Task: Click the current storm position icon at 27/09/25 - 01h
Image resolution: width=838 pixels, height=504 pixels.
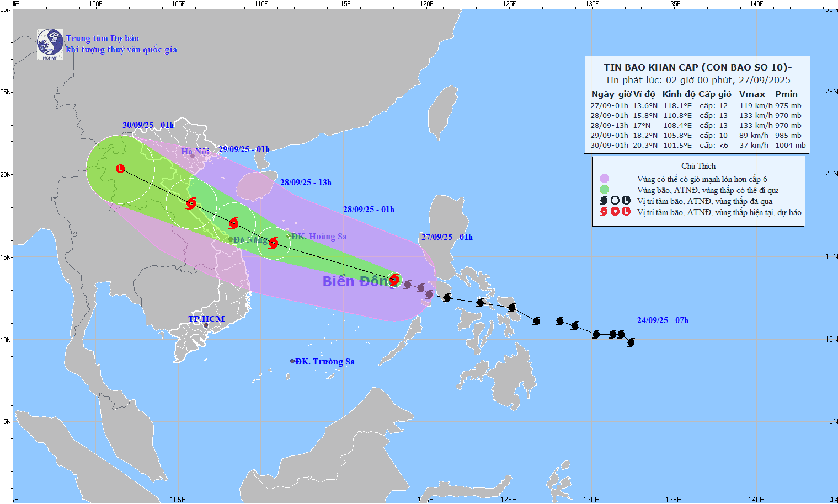Action: [x=394, y=280]
